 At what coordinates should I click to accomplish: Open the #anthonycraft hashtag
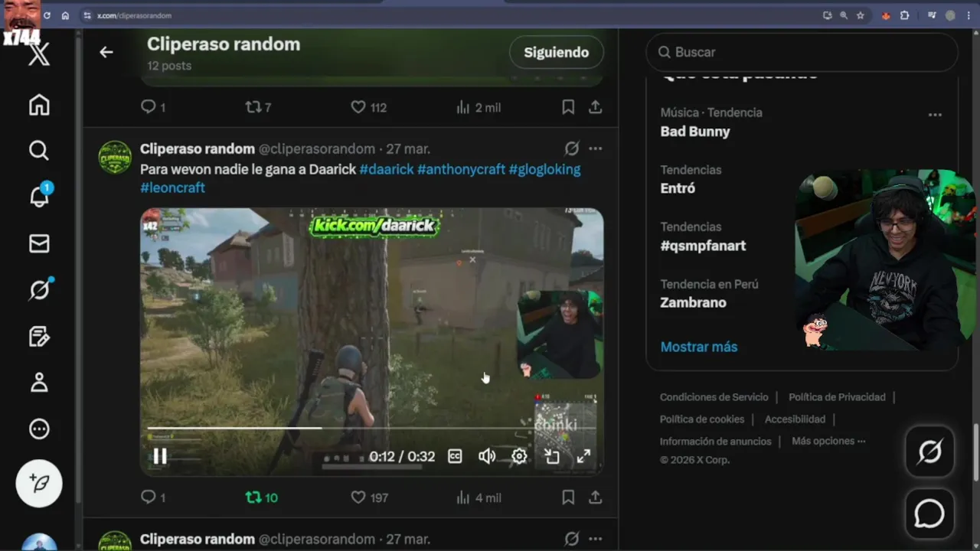pos(461,169)
